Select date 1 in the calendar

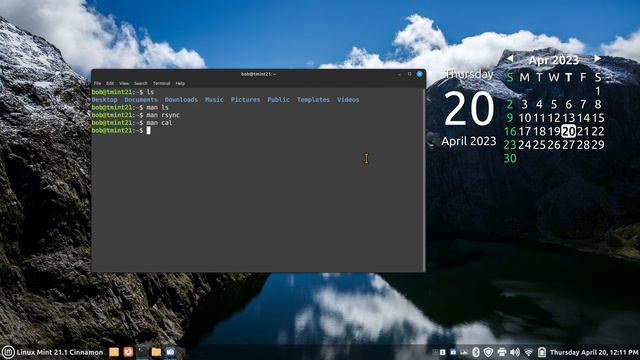point(598,91)
